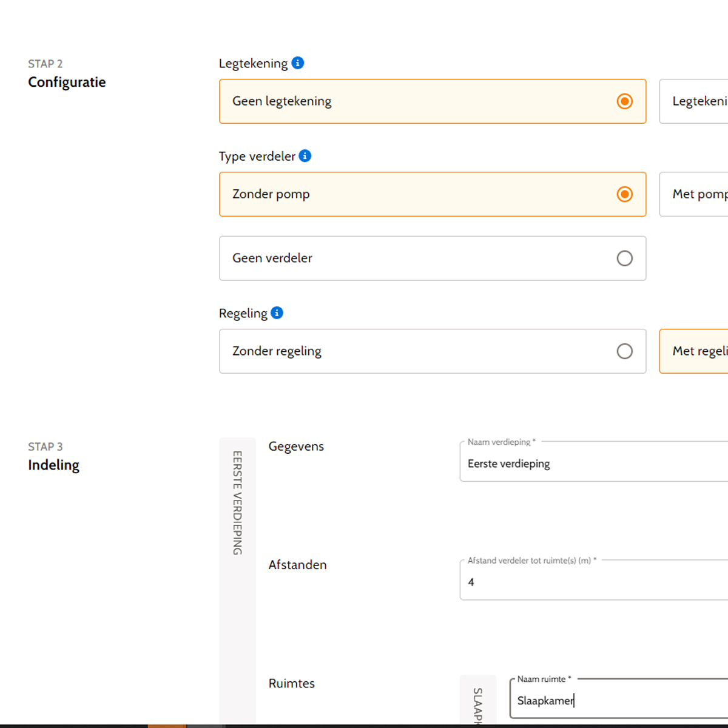
Task: Choose the Zonder regeling radio button
Action: click(624, 351)
